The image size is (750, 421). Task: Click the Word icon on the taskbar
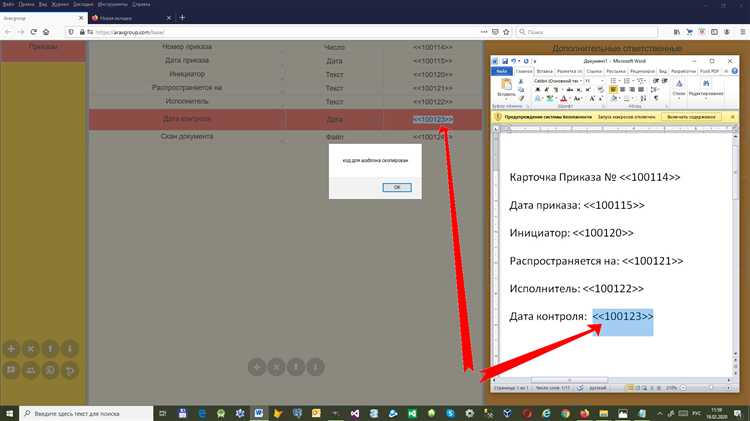coord(259,413)
